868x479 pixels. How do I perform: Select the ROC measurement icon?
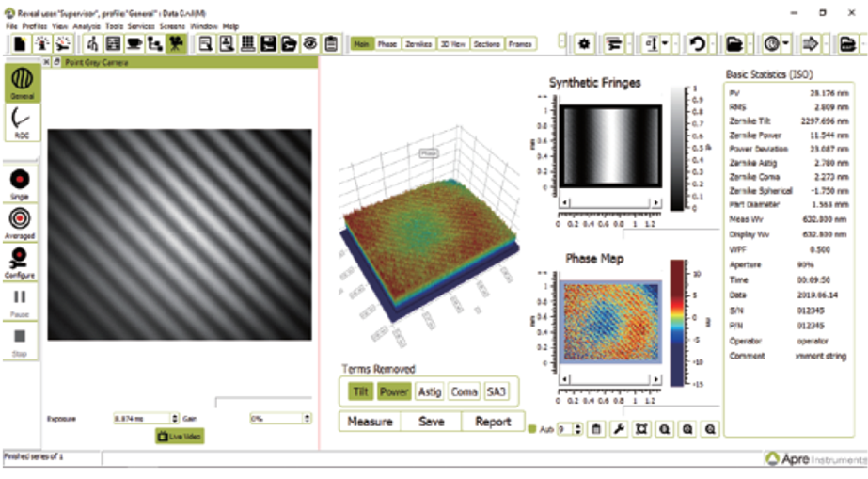[x=21, y=121]
